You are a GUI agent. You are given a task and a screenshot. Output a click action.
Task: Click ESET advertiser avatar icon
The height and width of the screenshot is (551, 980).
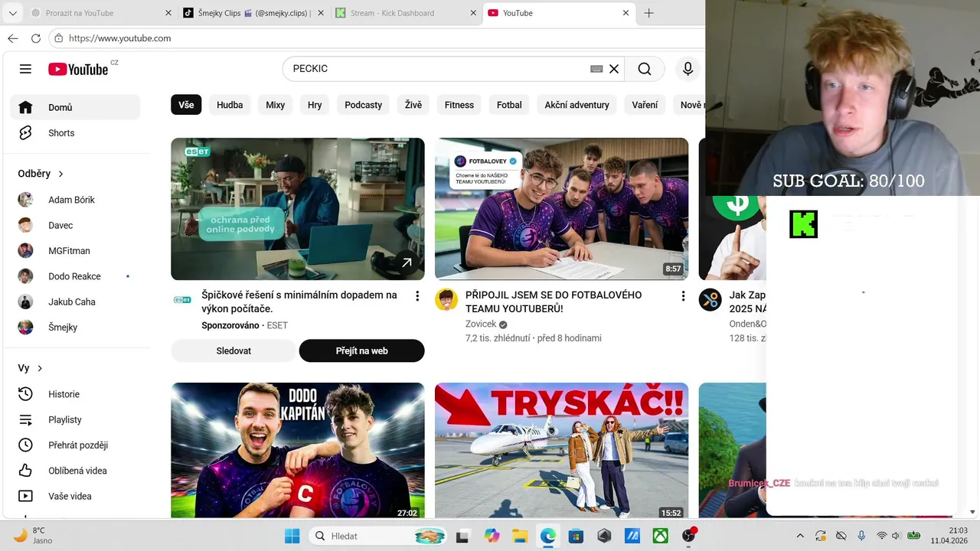tap(182, 300)
